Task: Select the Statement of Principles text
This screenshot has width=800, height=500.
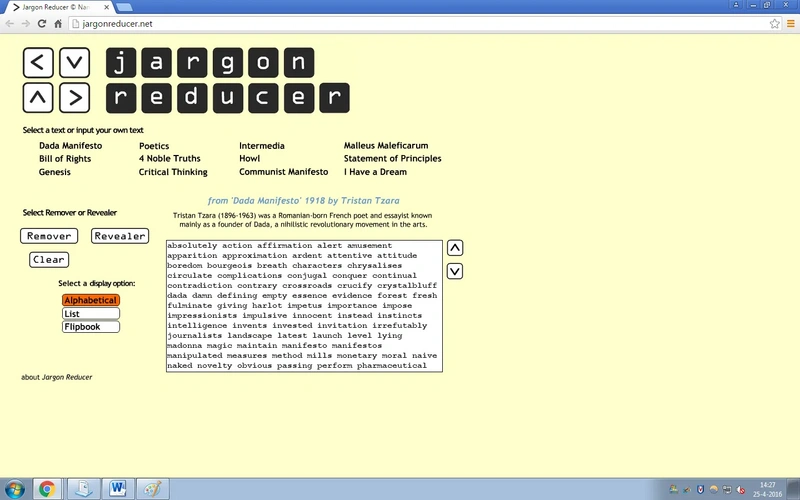Action: pyautogui.click(x=392, y=159)
